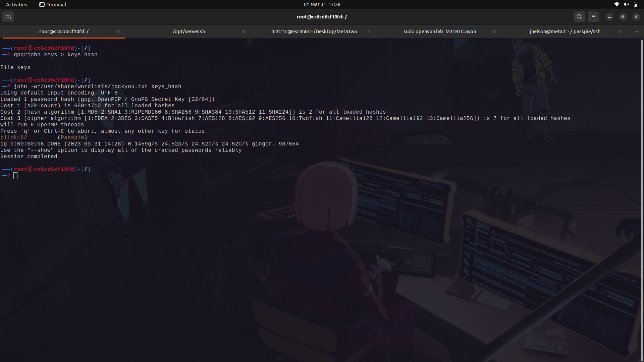This screenshot has width=644, height=362.
Task: Switch to the /opt/server.sh tab
Action: (189, 32)
